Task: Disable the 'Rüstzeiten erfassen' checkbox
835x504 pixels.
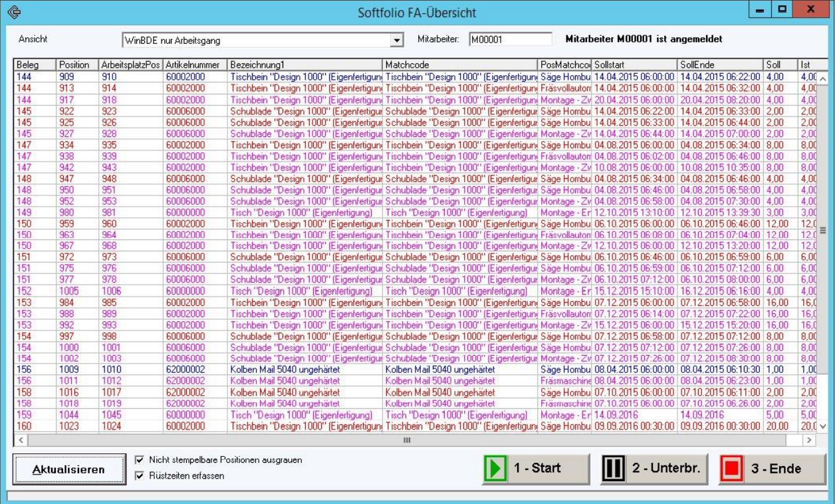Action: click(139, 475)
